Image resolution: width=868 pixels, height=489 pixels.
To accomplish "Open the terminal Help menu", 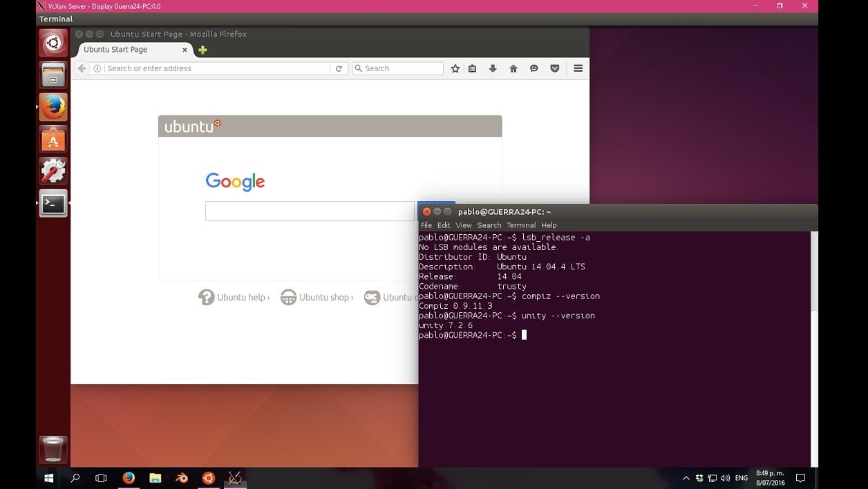I will (549, 225).
